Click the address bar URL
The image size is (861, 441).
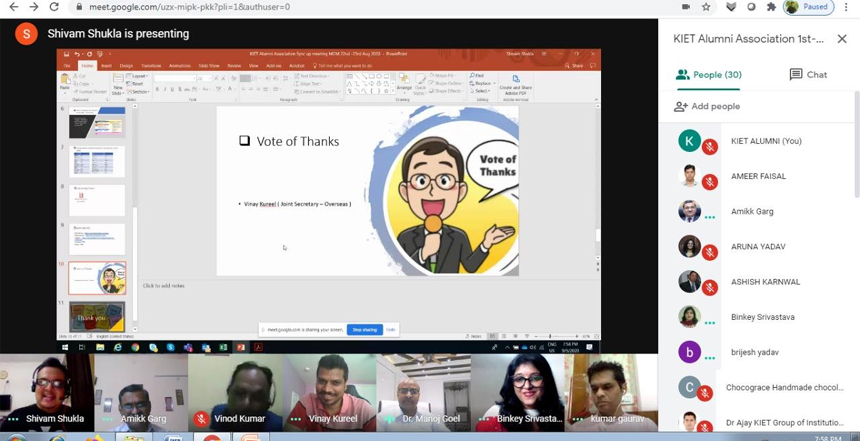(x=188, y=7)
